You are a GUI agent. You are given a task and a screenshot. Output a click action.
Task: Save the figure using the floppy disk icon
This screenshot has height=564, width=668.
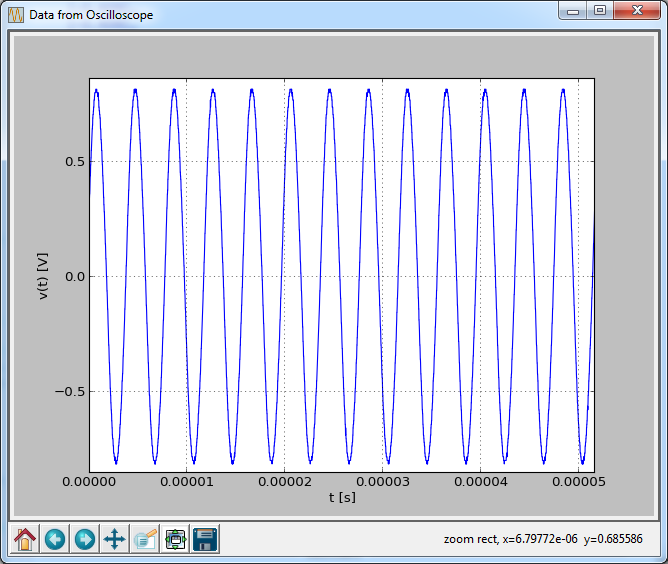coord(205,539)
